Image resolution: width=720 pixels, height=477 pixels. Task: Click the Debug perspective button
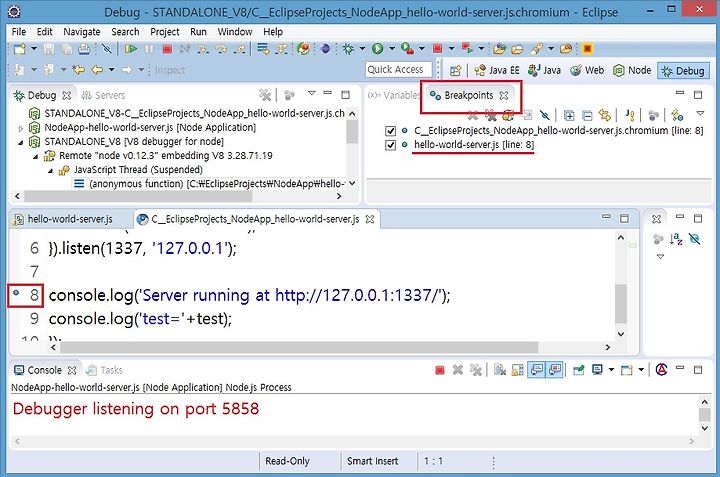click(683, 71)
